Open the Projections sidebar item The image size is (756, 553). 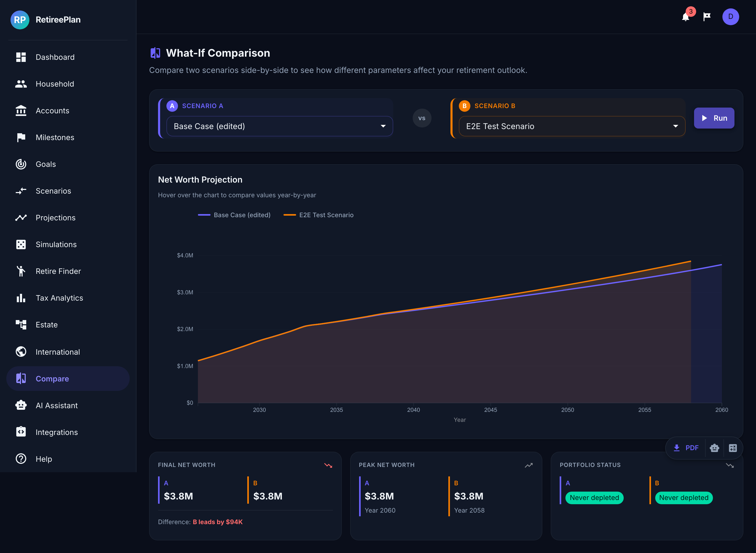[x=56, y=217]
